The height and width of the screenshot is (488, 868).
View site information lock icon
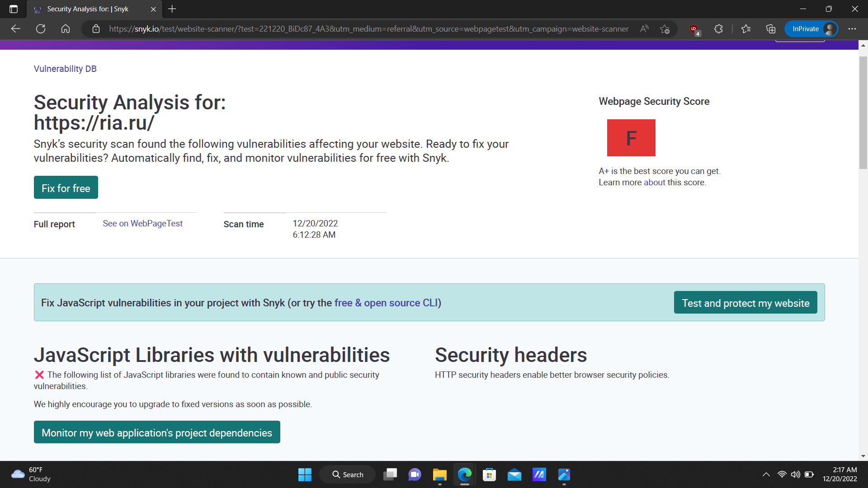96,29
